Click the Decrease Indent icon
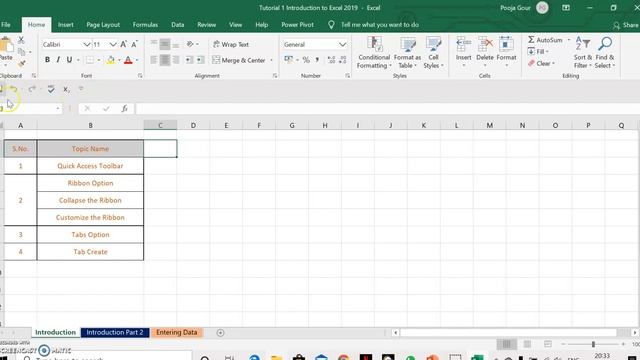 click(189, 60)
